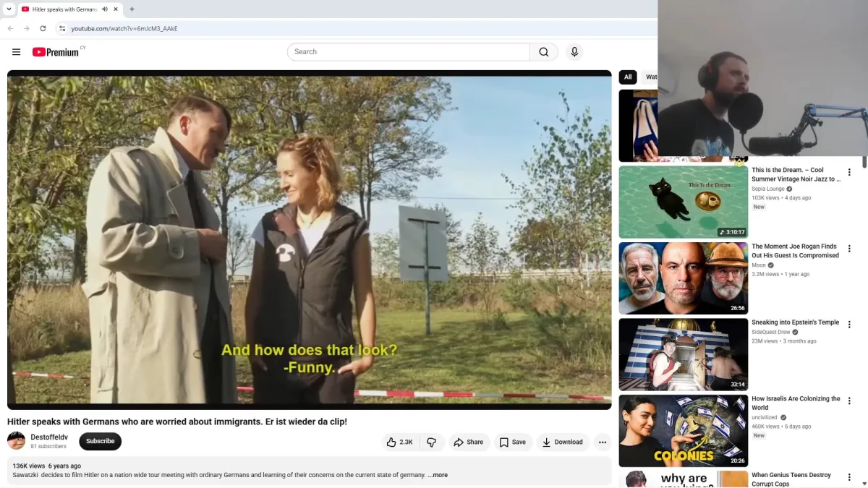Reload the page with refresh icon
The width and height of the screenshot is (868, 488).
tap(43, 28)
